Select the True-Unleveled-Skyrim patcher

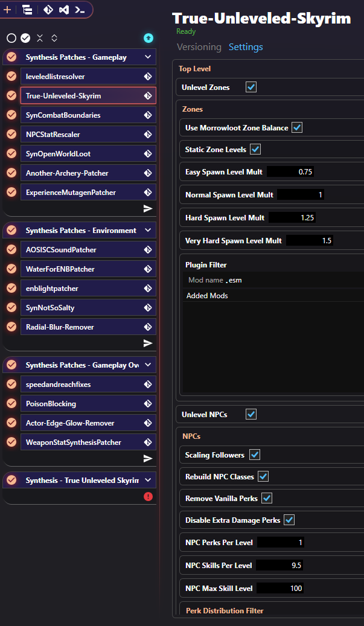click(88, 96)
